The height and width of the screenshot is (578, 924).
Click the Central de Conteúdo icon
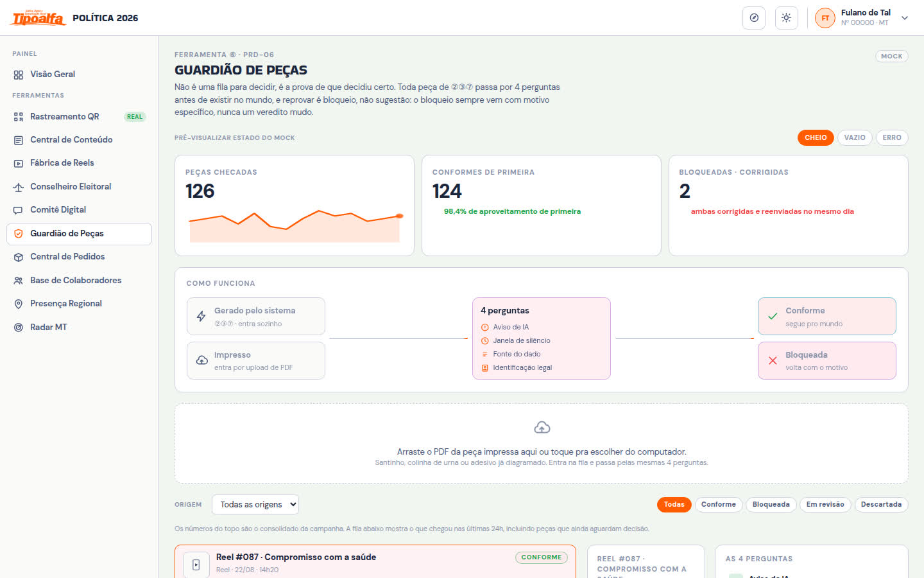click(18, 140)
